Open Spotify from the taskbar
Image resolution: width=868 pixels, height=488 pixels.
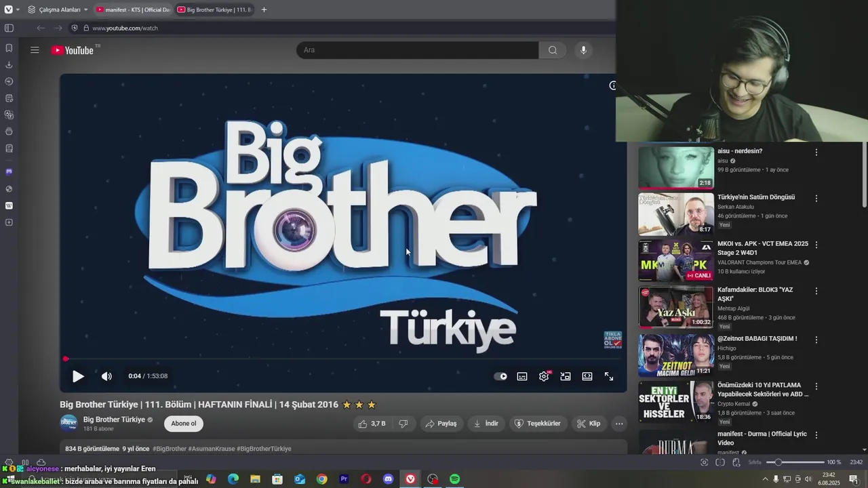[x=454, y=479]
